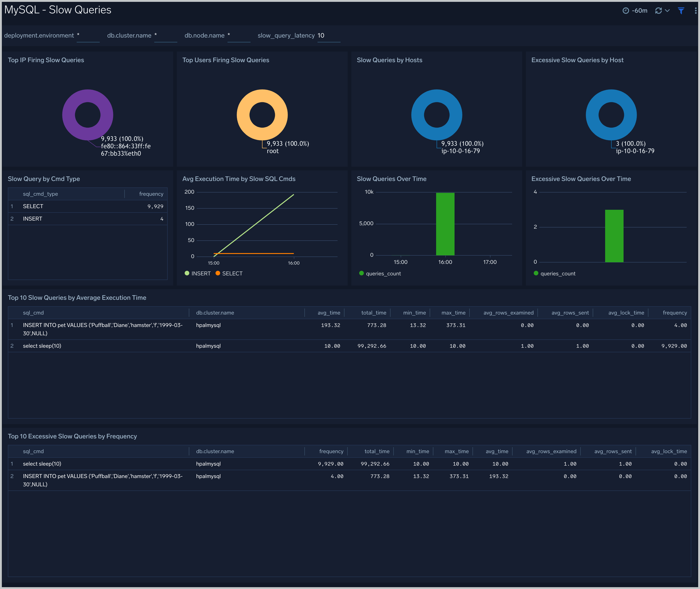Image resolution: width=700 pixels, height=589 pixels.
Task: Click the Slow Query by Cmd Type title
Action: tap(44, 179)
